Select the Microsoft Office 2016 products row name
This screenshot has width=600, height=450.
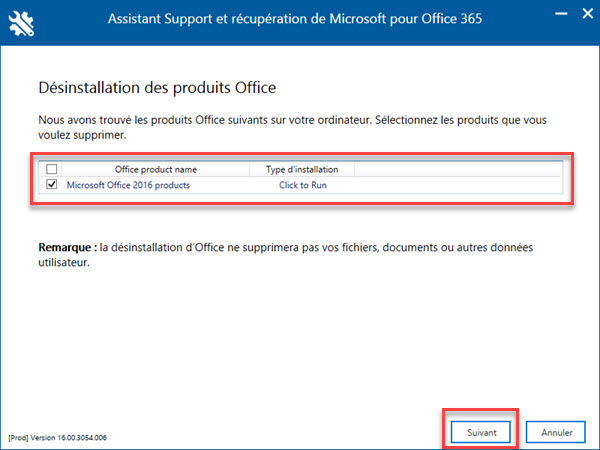[x=128, y=185]
